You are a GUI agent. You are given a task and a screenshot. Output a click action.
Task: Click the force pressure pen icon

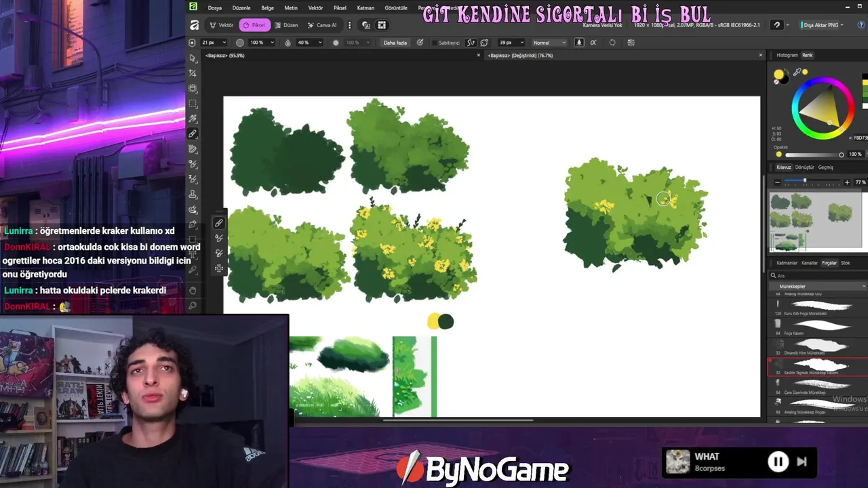(x=420, y=42)
